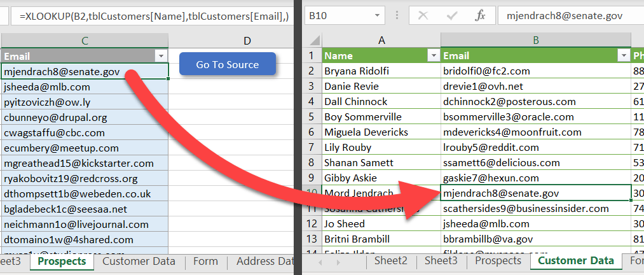
Task: Switch to Sheet2 tab in right window
Action: [x=390, y=260]
